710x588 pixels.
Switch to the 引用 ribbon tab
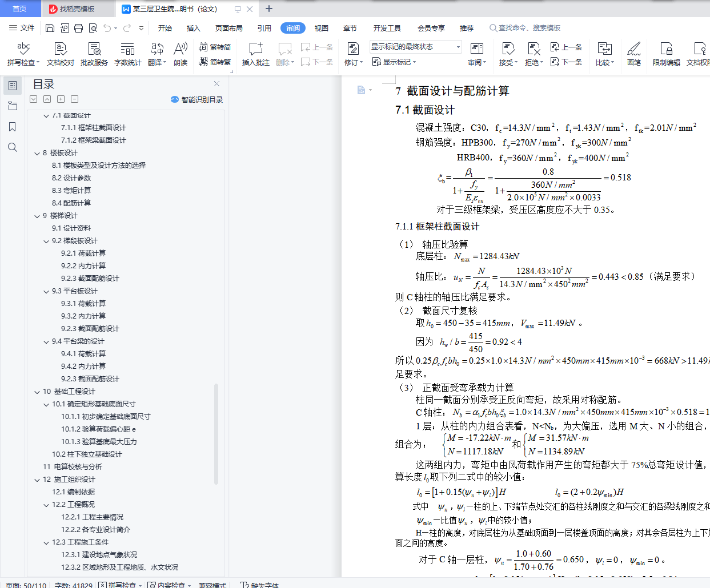pyautogui.click(x=264, y=28)
